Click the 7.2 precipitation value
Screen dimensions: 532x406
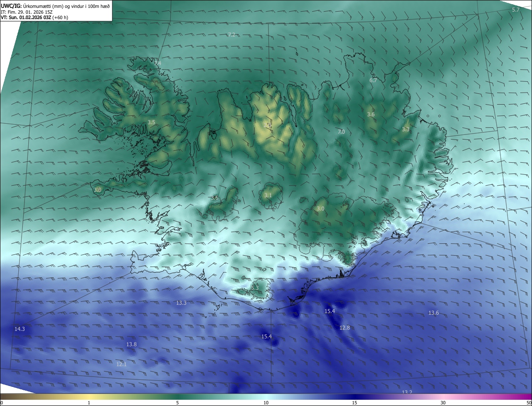point(232,34)
